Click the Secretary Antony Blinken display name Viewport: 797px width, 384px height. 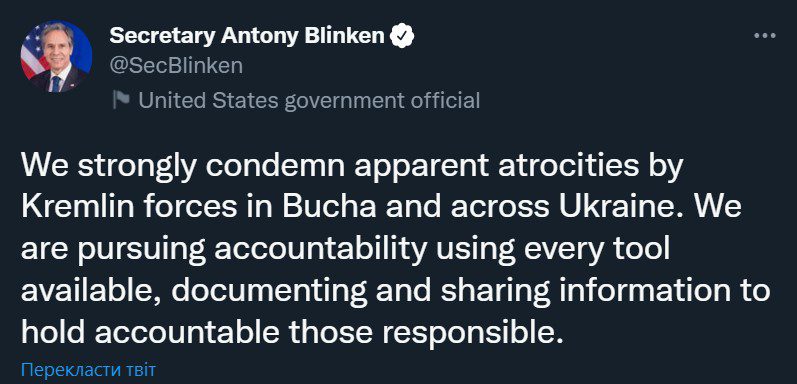coord(247,36)
